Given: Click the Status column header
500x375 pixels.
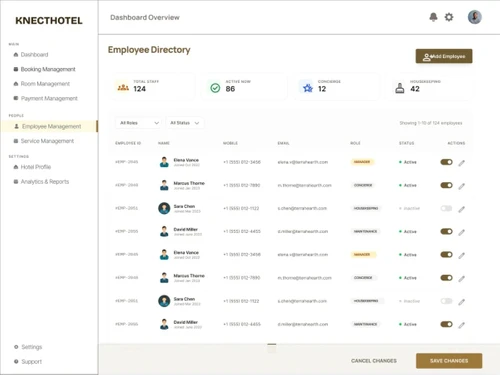Looking at the screenshot, I should [x=407, y=143].
